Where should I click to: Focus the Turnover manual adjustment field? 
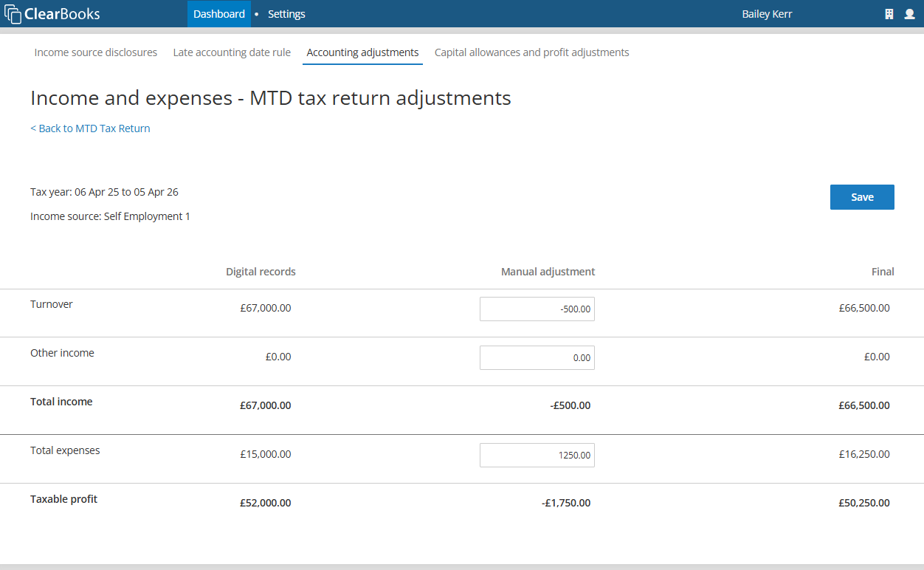point(537,309)
